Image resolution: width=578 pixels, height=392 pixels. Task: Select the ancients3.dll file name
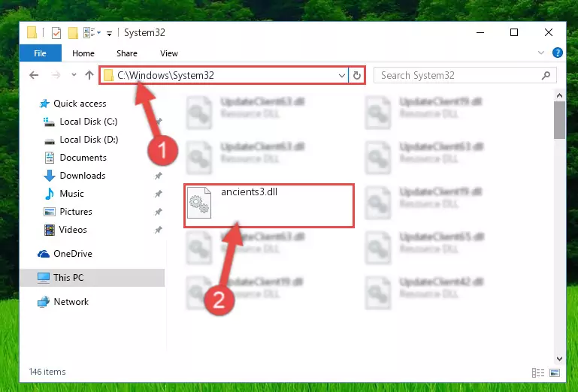tap(250, 192)
